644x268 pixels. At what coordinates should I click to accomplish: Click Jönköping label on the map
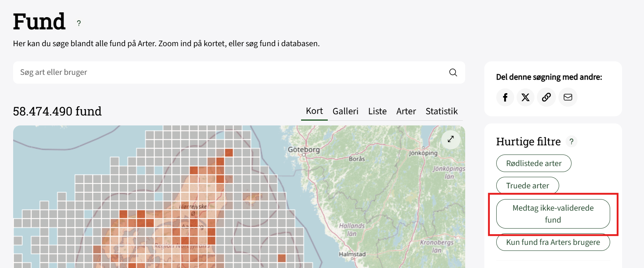423,153
